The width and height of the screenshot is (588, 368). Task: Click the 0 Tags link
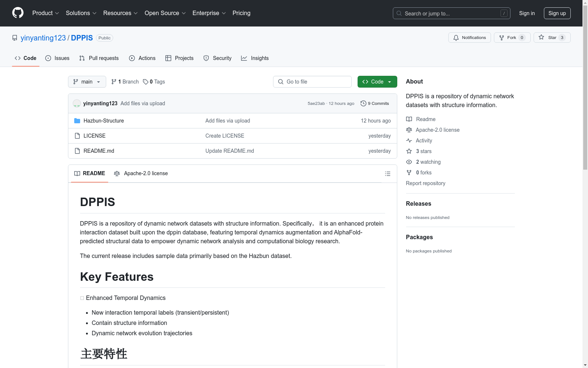[154, 82]
